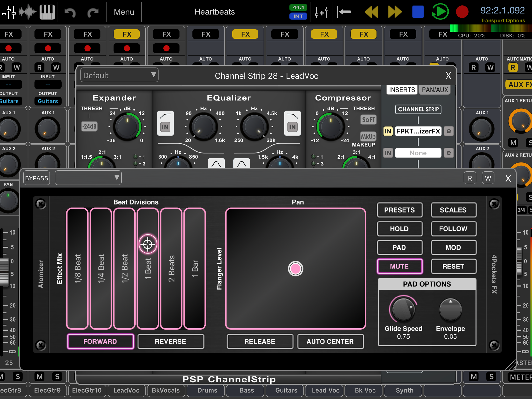This screenshot has width=532, height=399.
Task: Toggle the plugin BYPASS button
Action: pos(37,178)
